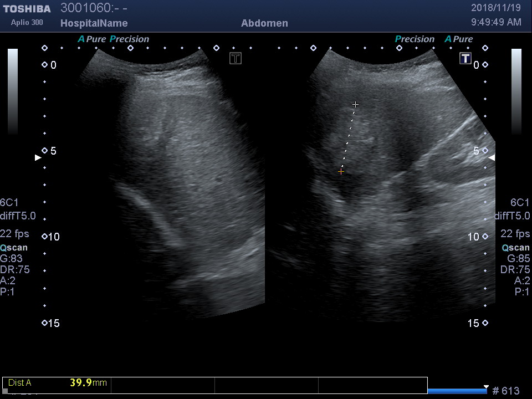Click the left image Precision label

click(x=129, y=39)
